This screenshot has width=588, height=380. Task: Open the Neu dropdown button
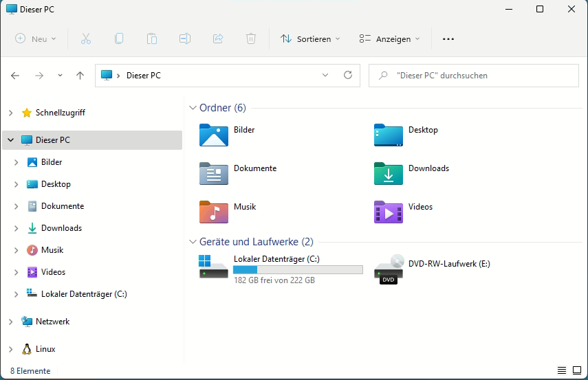[x=36, y=39]
